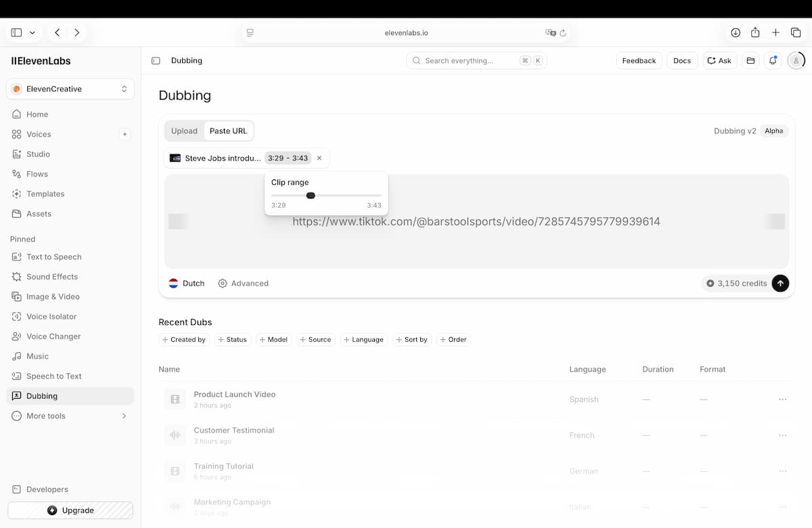Add a new voice with plus button
Screen dimensions: 812x528
click(125, 134)
